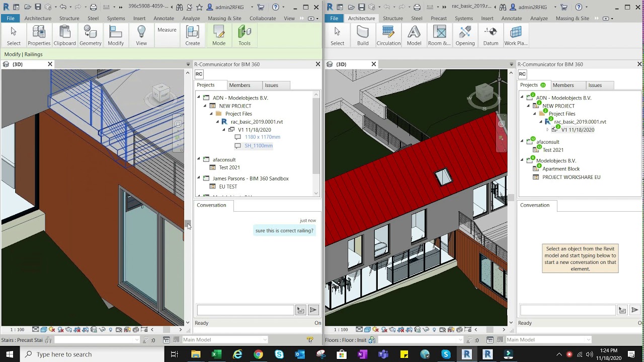
Task: Open Datum panel in right Revit ribbon
Action: click(491, 36)
